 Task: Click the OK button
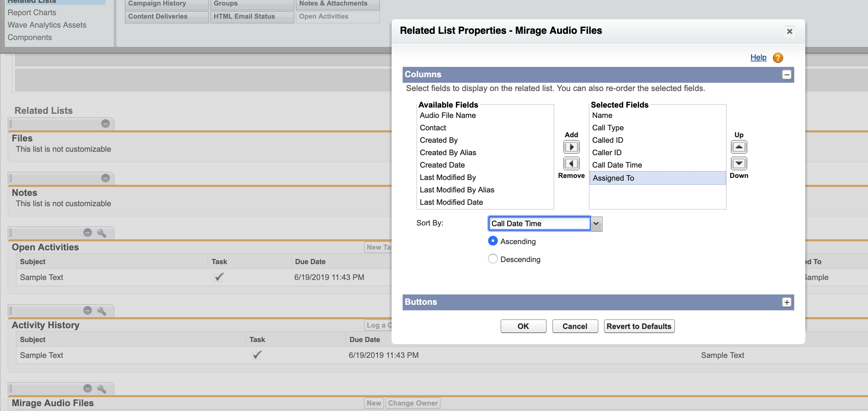(523, 326)
